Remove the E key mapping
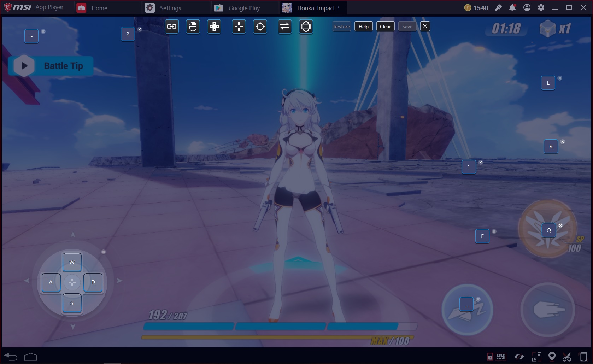This screenshot has width=593, height=364. tap(560, 78)
